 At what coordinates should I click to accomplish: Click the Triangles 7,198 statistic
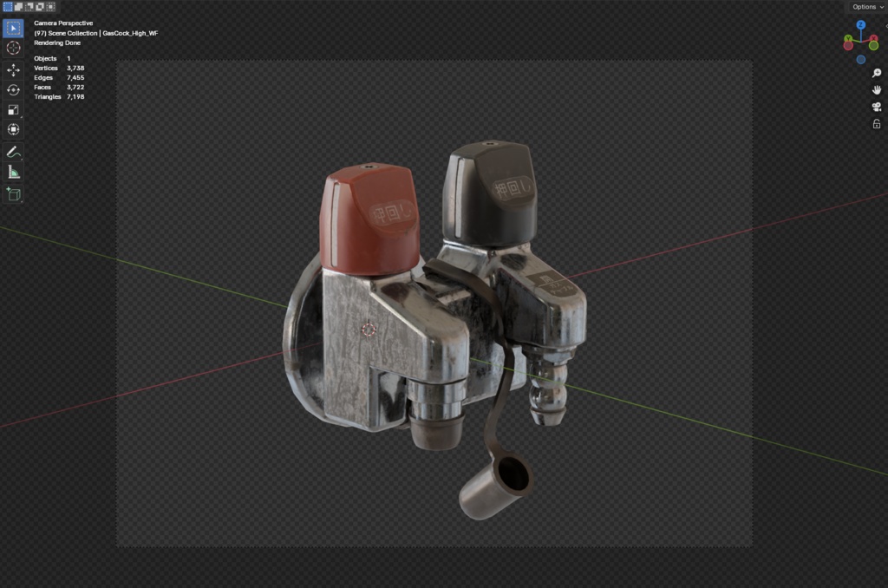[59, 97]
